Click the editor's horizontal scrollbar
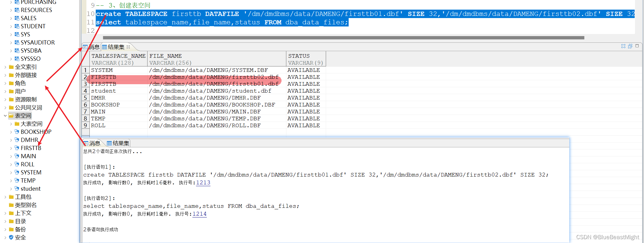This screenshot has height=243, width=644. (x=344, y=38)
